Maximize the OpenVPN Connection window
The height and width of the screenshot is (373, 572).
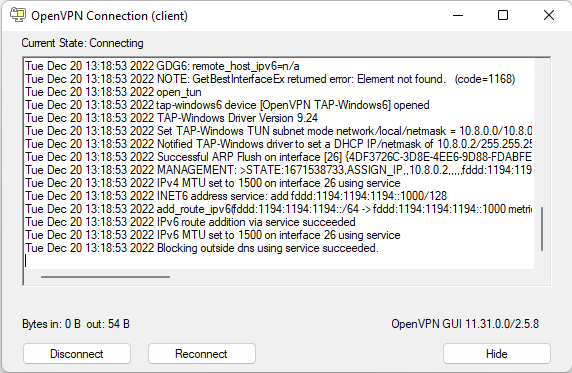[x=503, y=15]
